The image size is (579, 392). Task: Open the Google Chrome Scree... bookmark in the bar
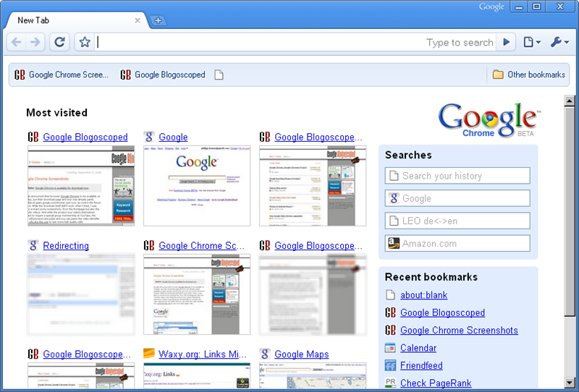pos(62,74)
